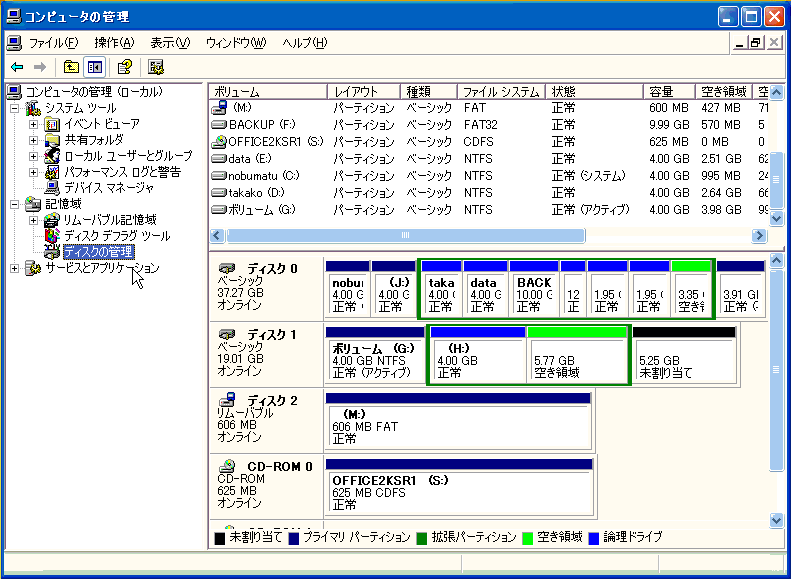
Task: Select ディスク デフラグ ツール in tree
Action: pyautogui.click(x=116, y=236)
